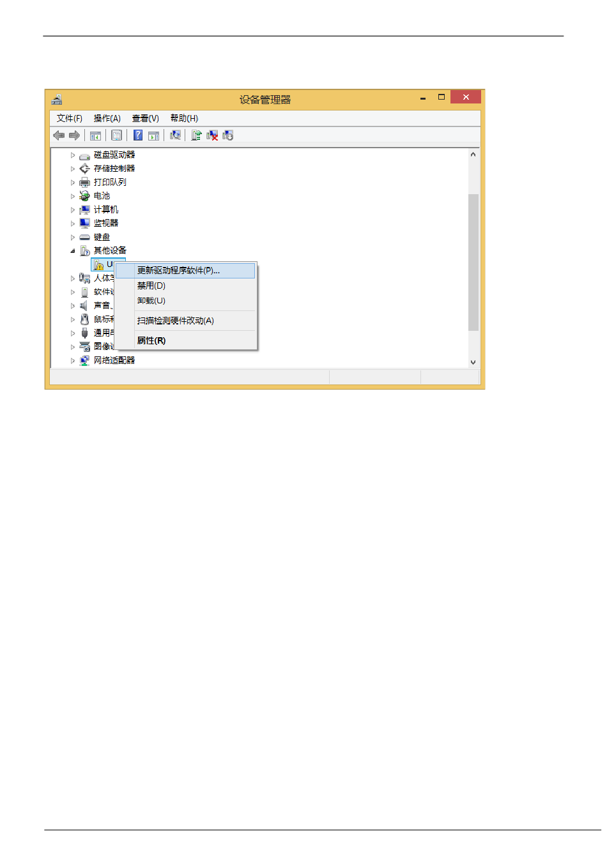Open the Properties sheet toolbar icon
This screenshot has width=607, height=868.
pos(116,135)
